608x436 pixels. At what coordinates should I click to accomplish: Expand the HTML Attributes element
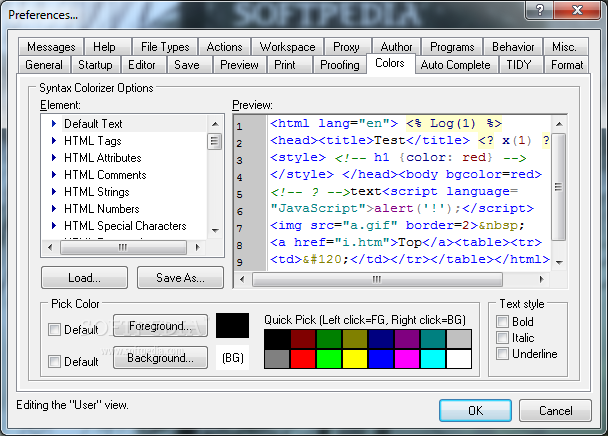point(54,157)
